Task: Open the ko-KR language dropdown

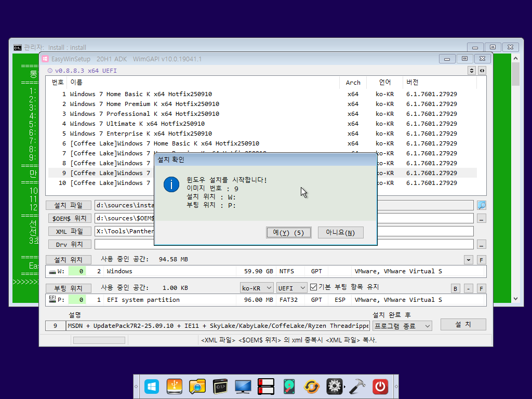Action: pyautogui.click(x=257, y=288)
